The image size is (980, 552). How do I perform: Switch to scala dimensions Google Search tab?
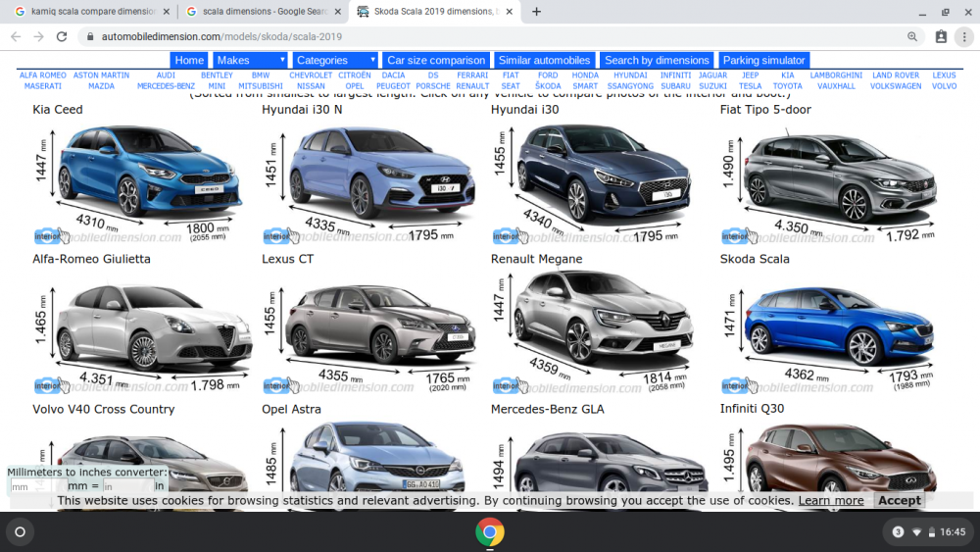click(266, 11)
